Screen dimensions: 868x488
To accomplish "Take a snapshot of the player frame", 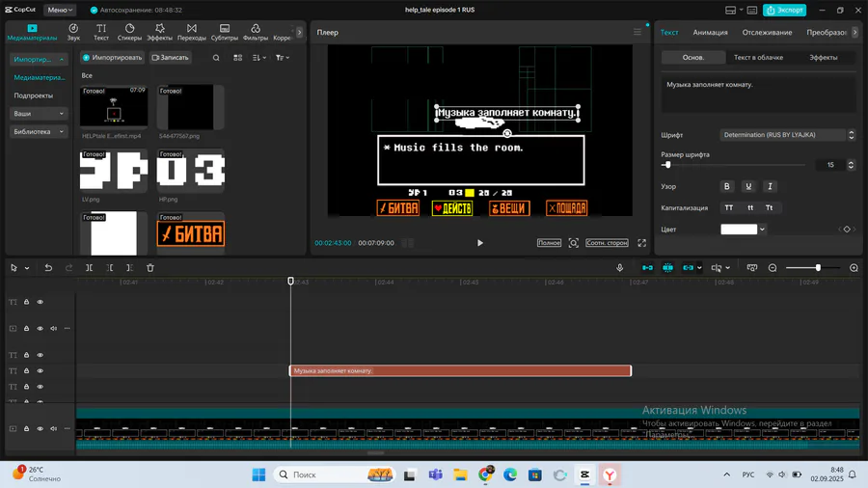I will point(574,243).
